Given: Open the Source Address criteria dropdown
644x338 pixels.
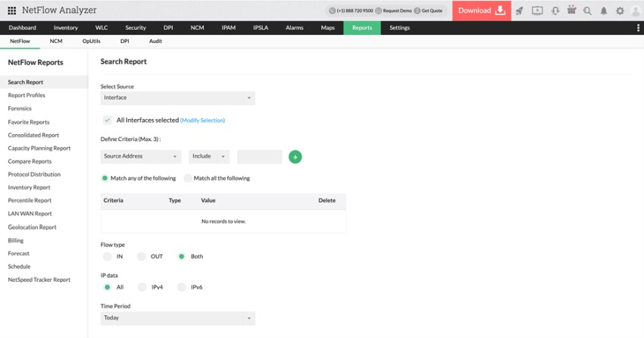Looking at the screenshot, I should (140, 156).
